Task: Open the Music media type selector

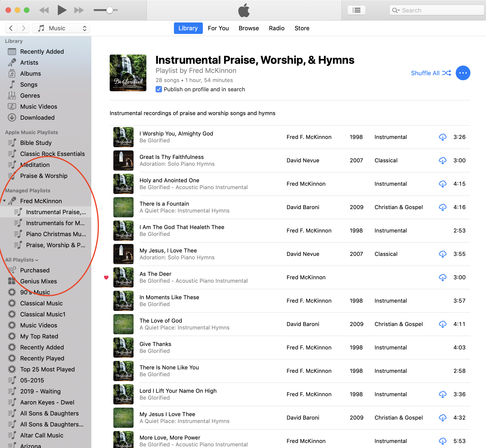Action: tap(61, 28)
